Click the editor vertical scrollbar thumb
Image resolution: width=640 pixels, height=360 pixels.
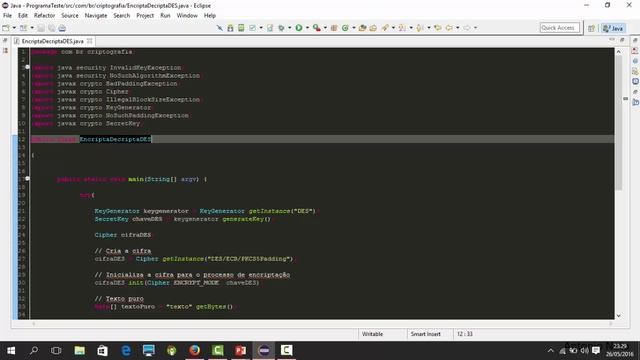tap(618, 122)
